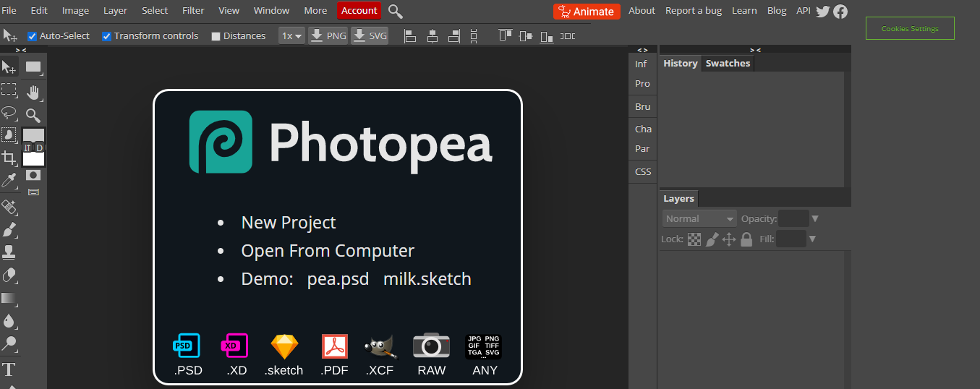This screenshot has height=389, width=980.
Task: Open the Layer menu
Action: click(x=115, y=10)
